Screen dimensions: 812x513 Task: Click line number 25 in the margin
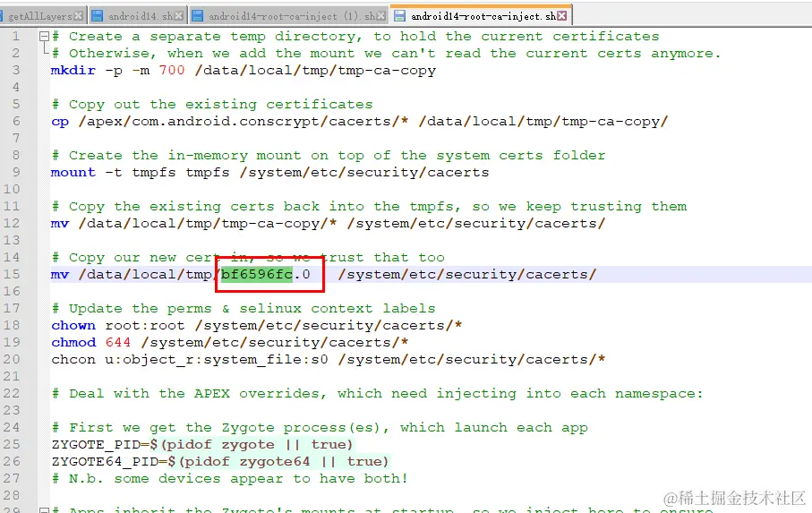tap(12, 445)
